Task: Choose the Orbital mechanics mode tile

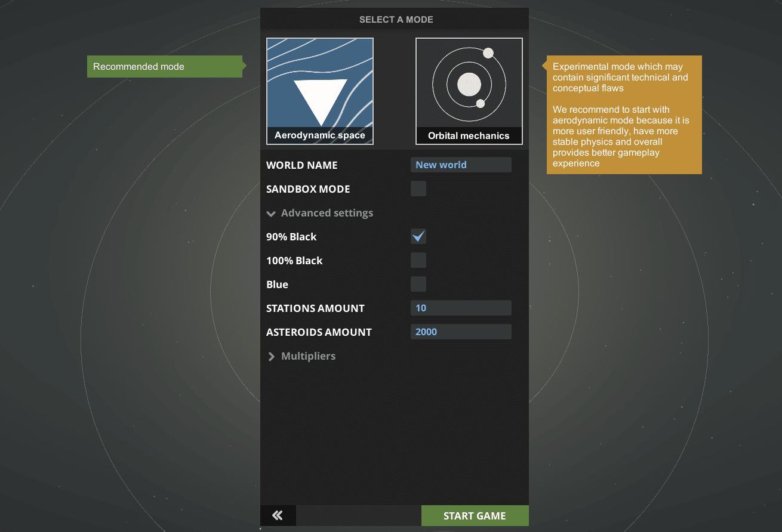Action: click(469, 91)
